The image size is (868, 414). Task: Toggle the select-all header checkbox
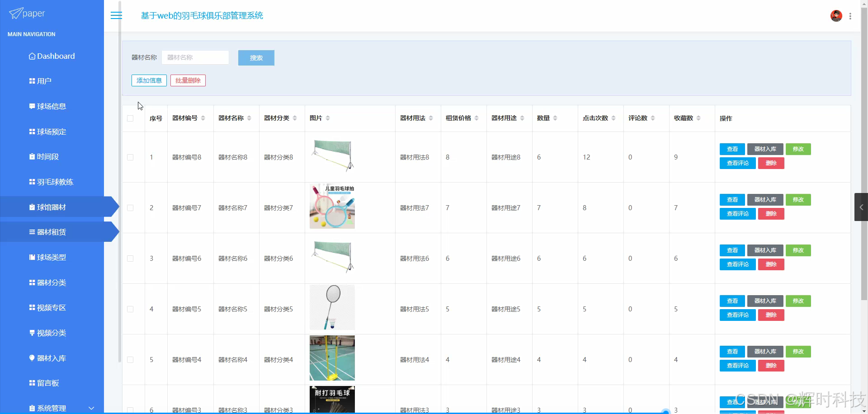130,118
